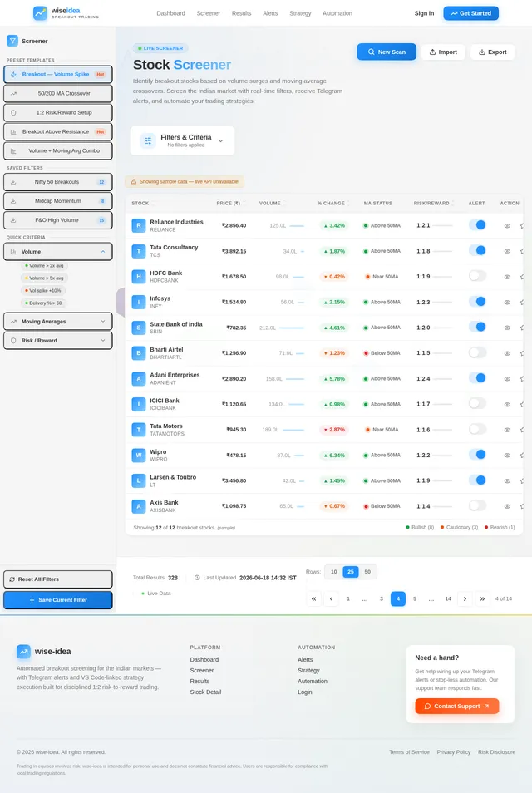View details eye icon for Adani Enterprises

click(507, 379)
